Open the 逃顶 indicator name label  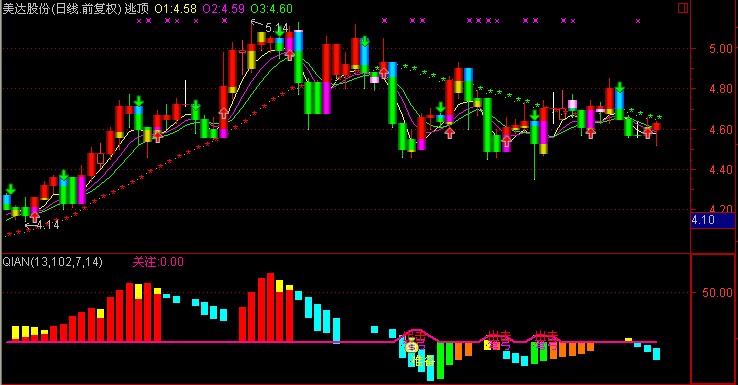click(x=136, y=8)
